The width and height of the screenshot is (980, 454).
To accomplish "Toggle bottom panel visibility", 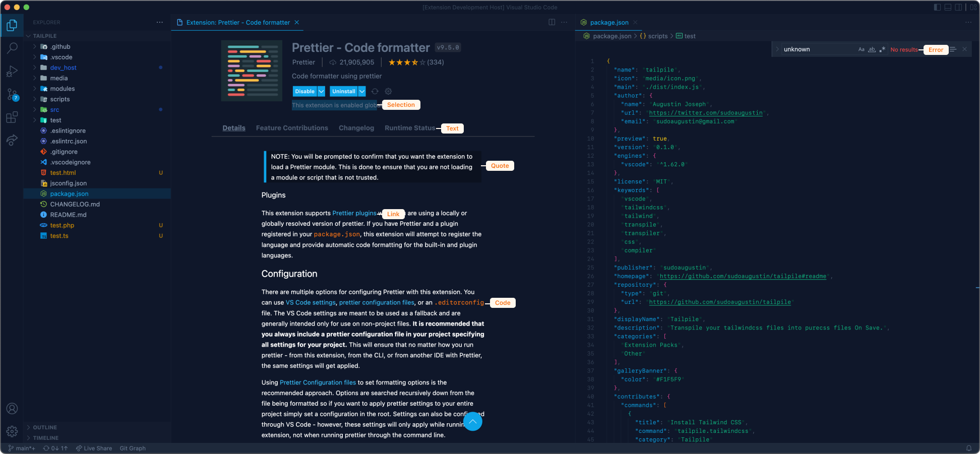I will pos(948,7).
